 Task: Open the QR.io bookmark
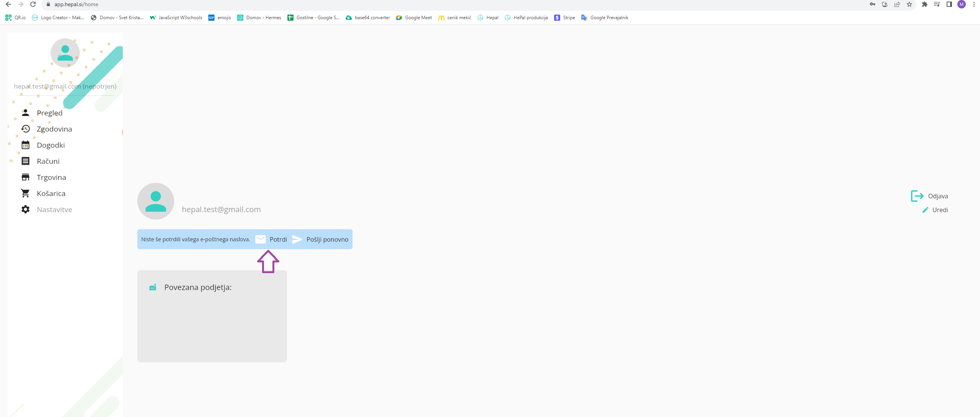click(16, 18)
